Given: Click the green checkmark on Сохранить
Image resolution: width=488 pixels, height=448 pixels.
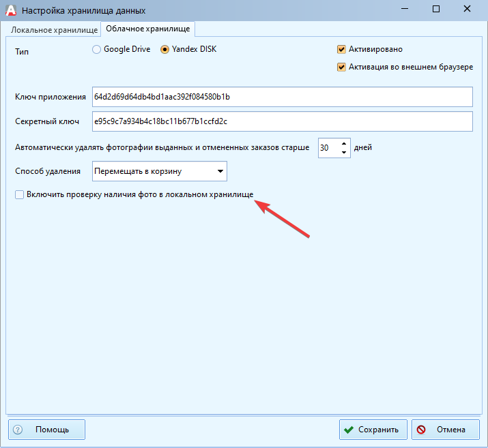Looking at the screenshot, I should point(349,430).
